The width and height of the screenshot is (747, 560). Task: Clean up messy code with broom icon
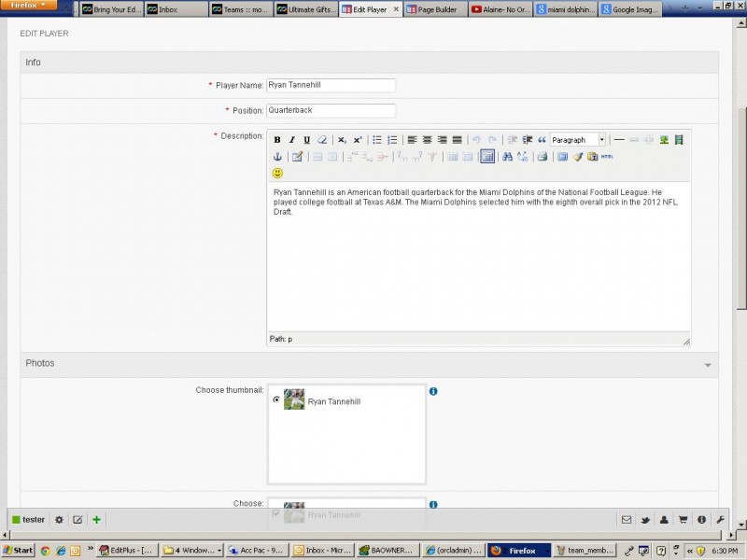point(578,157)
